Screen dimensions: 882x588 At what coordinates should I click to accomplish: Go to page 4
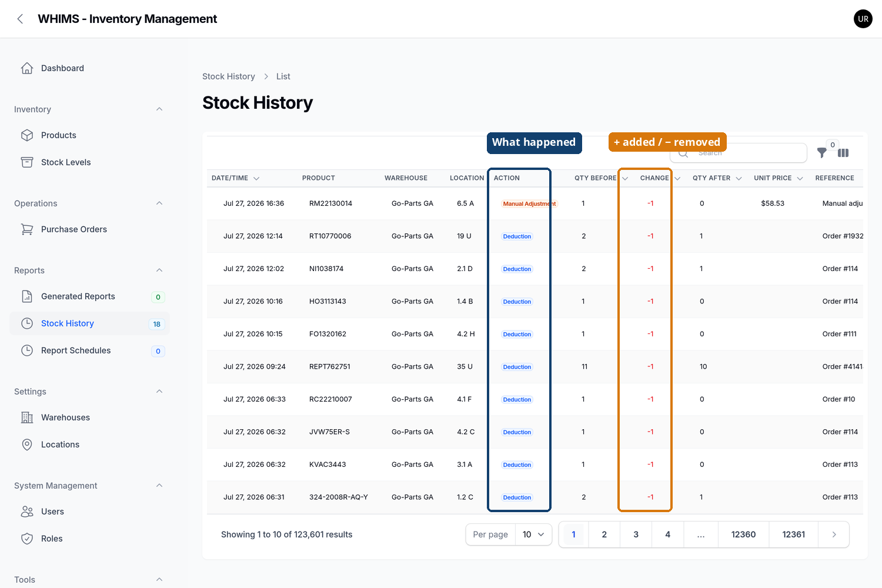[667, 534]
